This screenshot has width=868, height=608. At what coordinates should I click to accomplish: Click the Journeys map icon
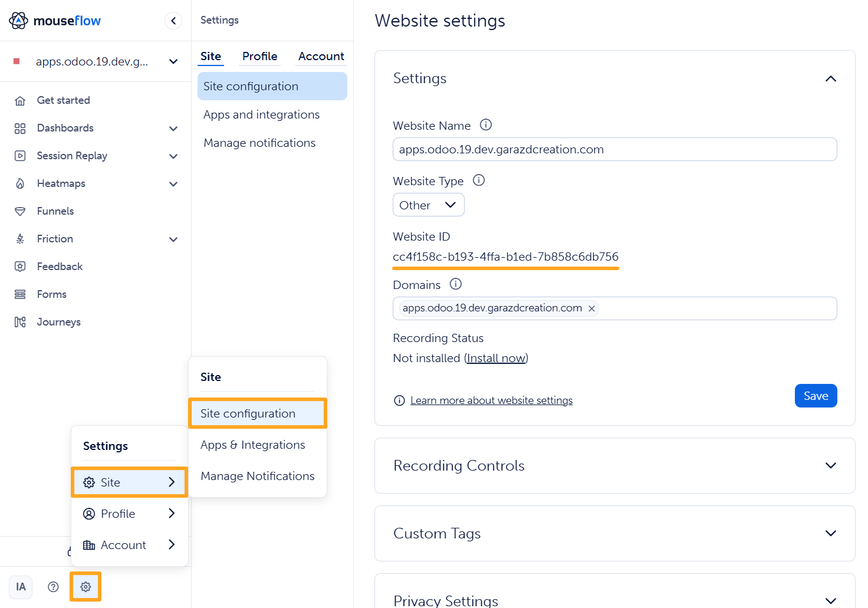[x=20, y=322]
